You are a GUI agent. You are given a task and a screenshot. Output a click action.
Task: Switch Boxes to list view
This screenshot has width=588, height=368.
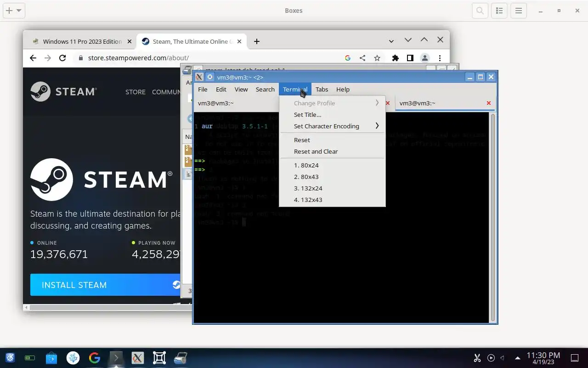click(499, 11)
